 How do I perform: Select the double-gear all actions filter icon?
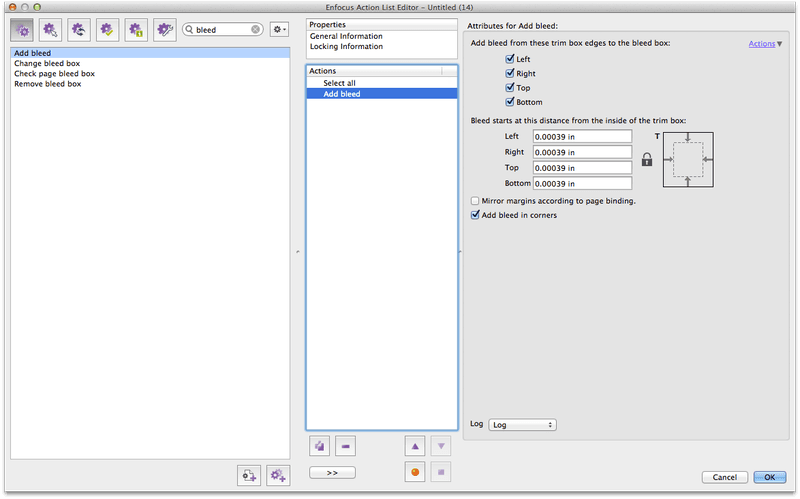(x=22, y=30)
